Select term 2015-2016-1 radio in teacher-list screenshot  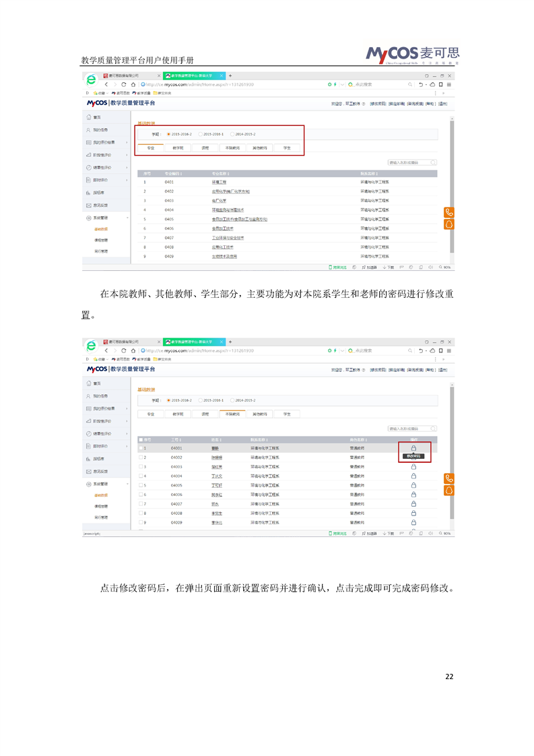click(201, 400)
